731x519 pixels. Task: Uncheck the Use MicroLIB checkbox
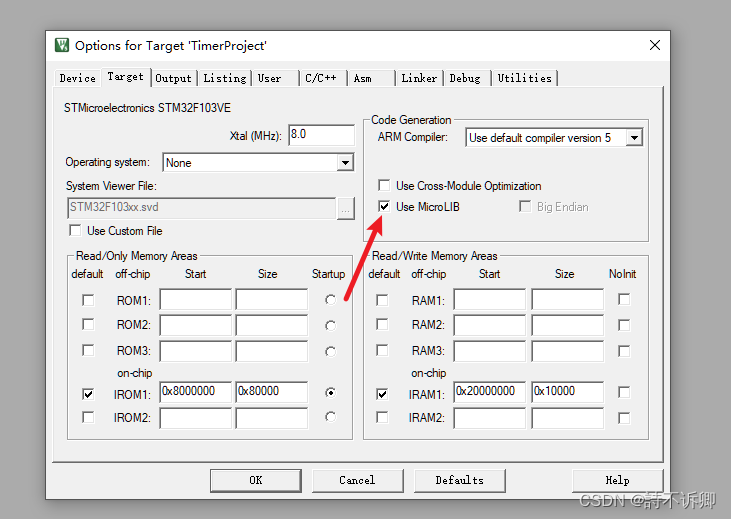pos(384,207)
